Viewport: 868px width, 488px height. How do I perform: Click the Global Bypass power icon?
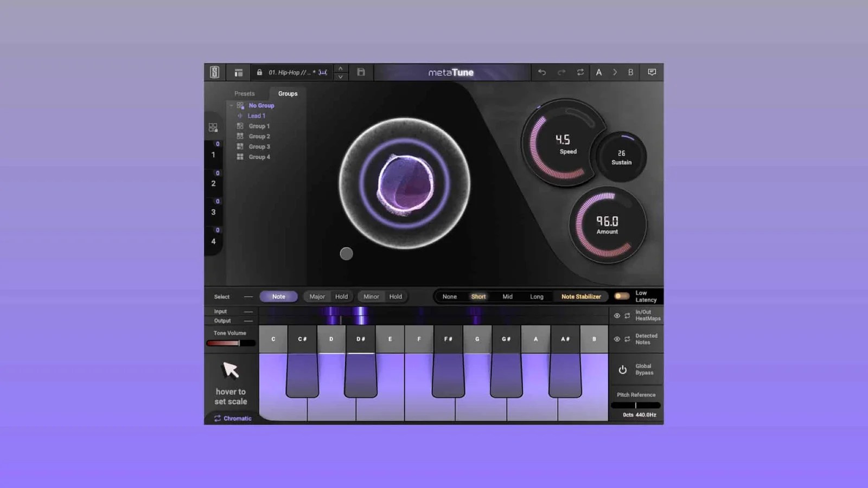coord(623,369)
